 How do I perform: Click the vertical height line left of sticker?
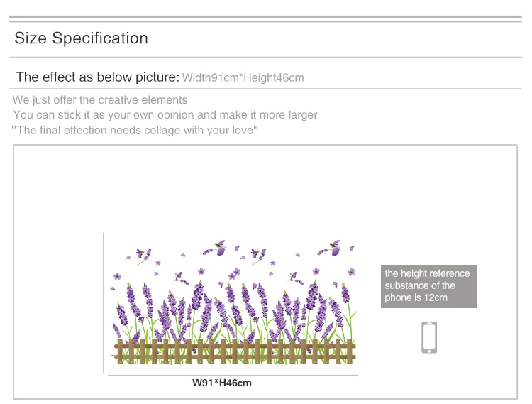pyautogui.click(x=104, y=302)
